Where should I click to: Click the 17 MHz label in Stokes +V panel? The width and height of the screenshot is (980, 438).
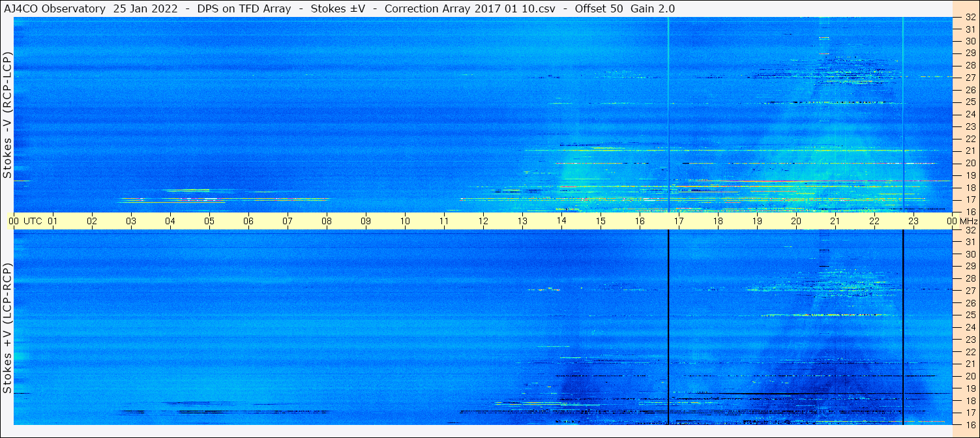point(970,413)
